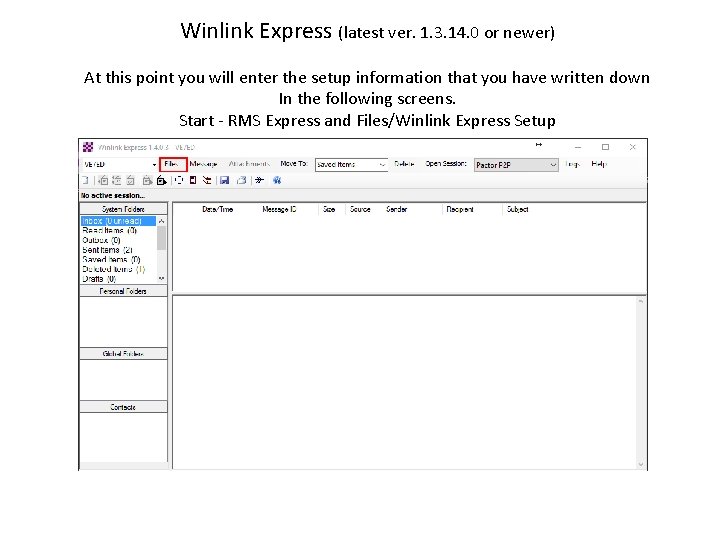Maximize the Winlink Express window

pyautogui.click(x=605, y=147)
